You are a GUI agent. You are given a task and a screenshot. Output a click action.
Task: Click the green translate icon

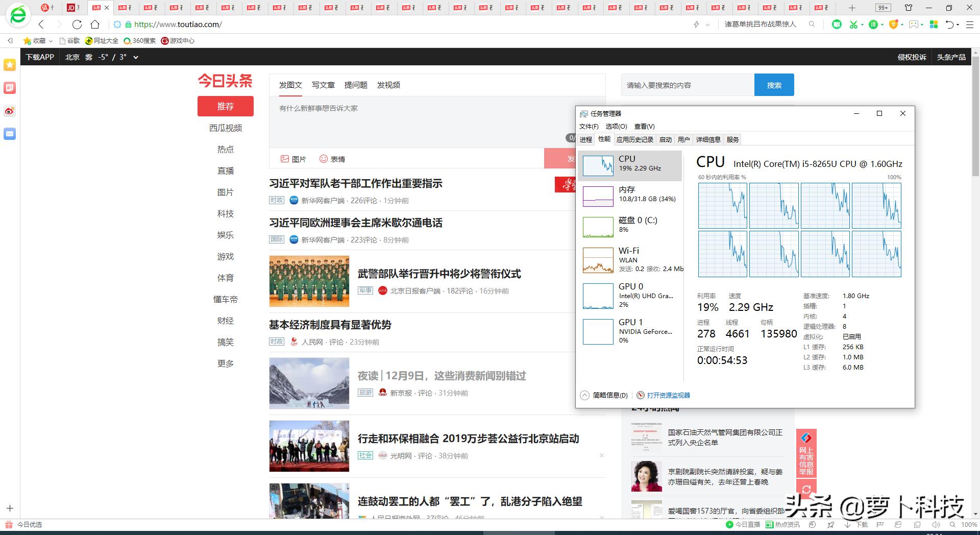873,25
